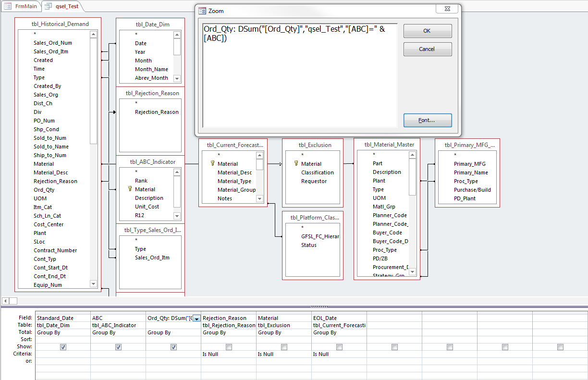Click the tbl_Material_Master table title
This screenshot has height=380, width=588.
tap(389, 144)
